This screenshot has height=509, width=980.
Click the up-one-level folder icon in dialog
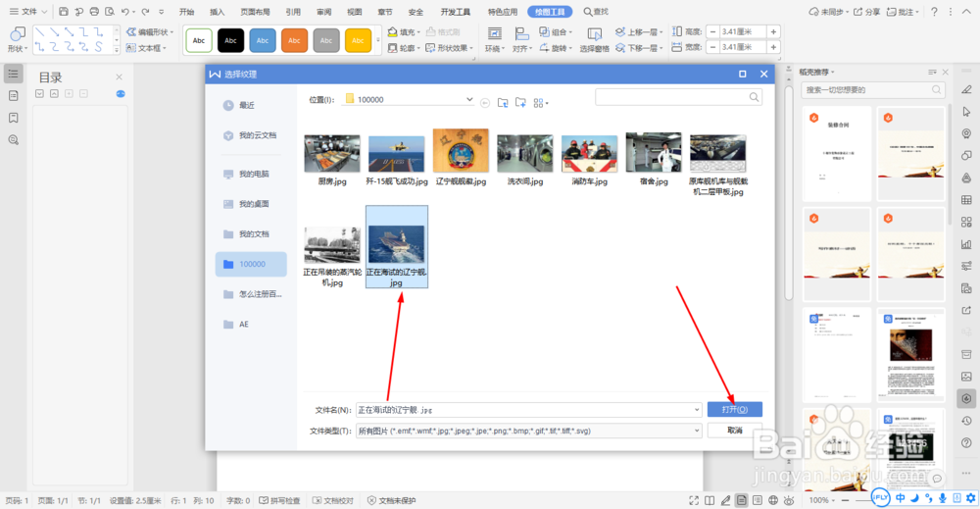(x=503, y=103)
